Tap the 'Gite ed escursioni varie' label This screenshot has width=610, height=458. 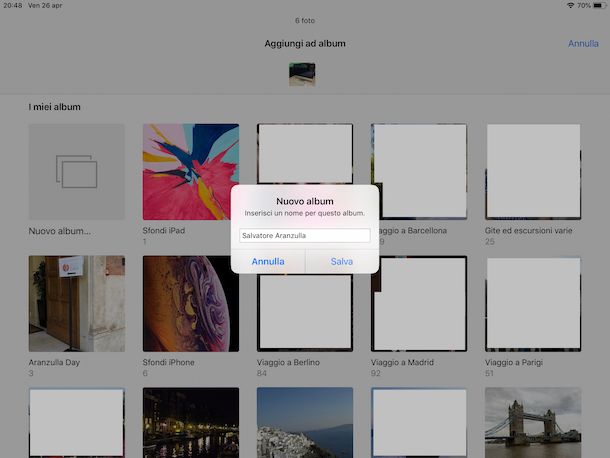[529, 230]
